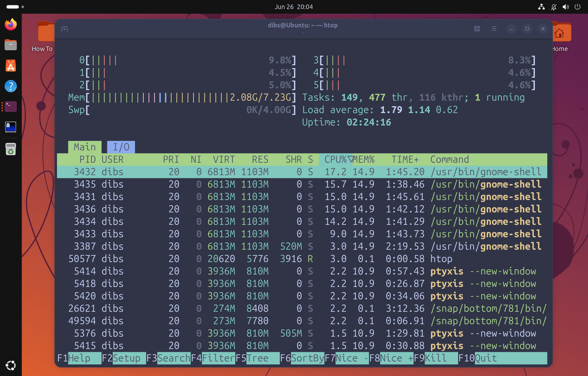Screen dimensions: 588x376
Task: Toggle F5 Tree view in htop
Action: tap(258, 358)
